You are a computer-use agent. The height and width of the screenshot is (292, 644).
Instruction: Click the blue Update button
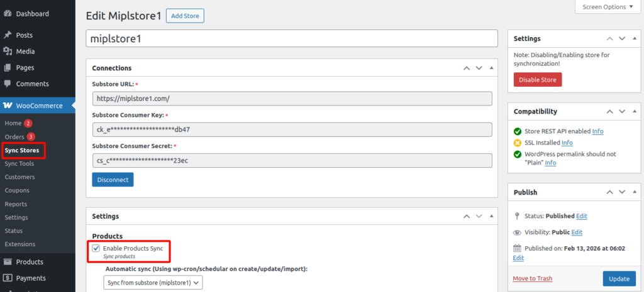click(x=619, y=278)
